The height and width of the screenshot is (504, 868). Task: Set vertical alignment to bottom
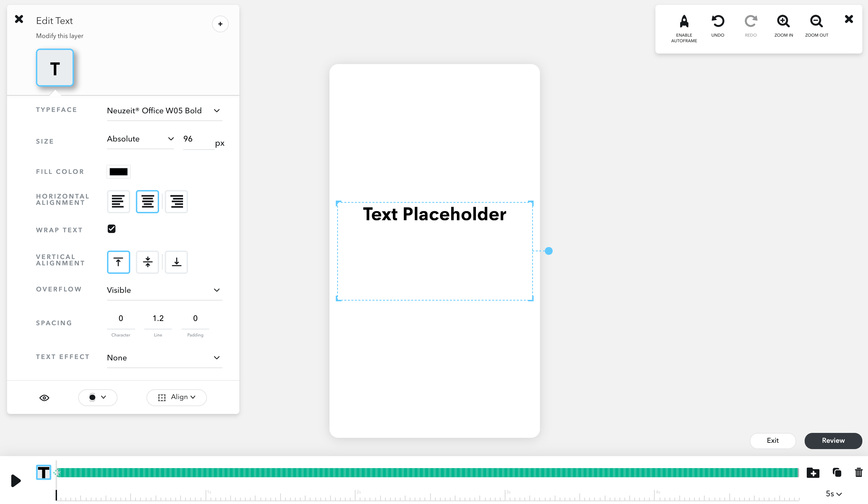(x=176, y=262)
